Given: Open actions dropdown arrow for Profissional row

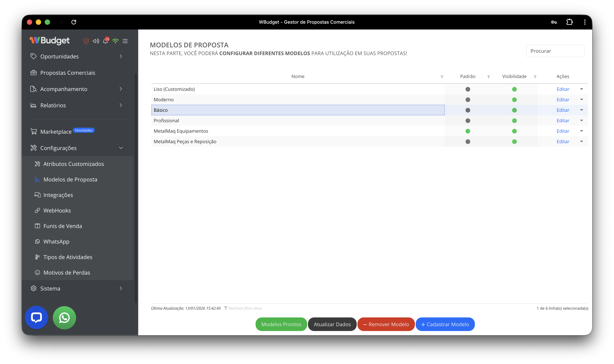Looking at the screenshot, I should (581, 120).
